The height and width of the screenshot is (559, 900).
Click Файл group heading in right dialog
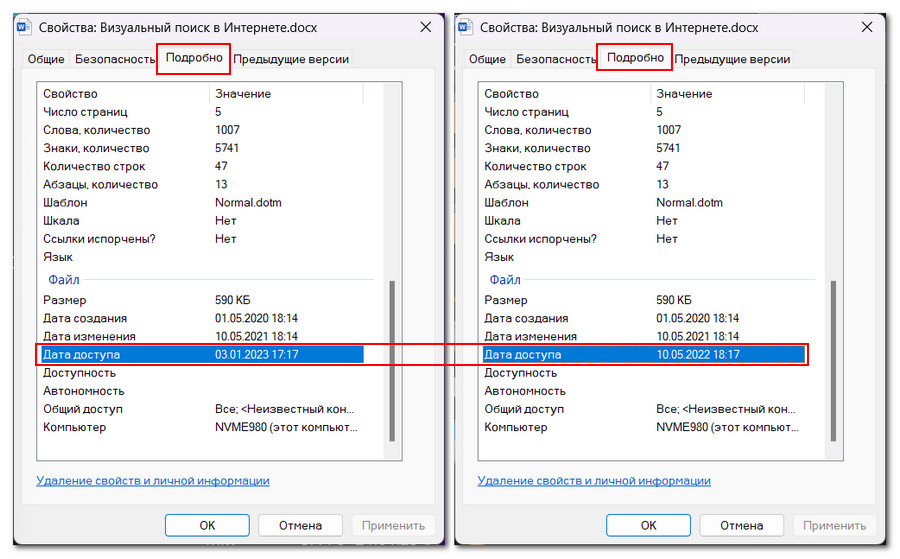click(x=505, y=280)
